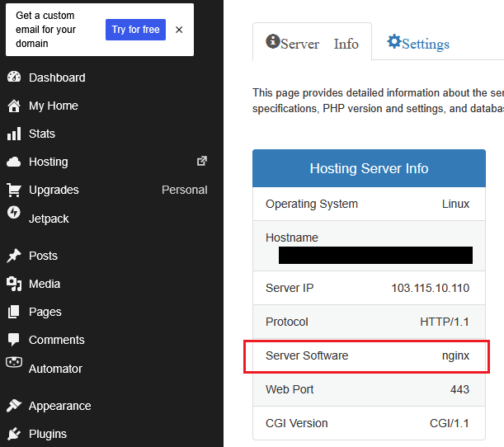504x447 pixels.
Task: Click the Server Info circle icon
Action: [272, 41]
